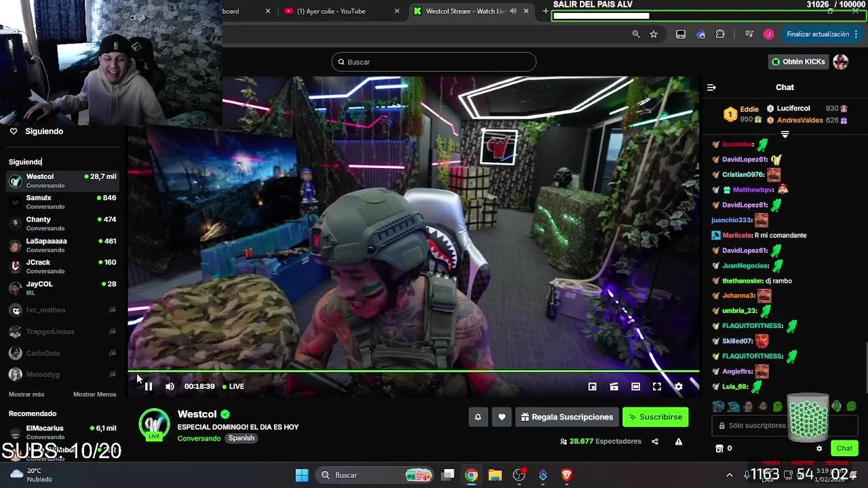Collapse the chat panel
This screenshot has height=488, width=868.
711,87
